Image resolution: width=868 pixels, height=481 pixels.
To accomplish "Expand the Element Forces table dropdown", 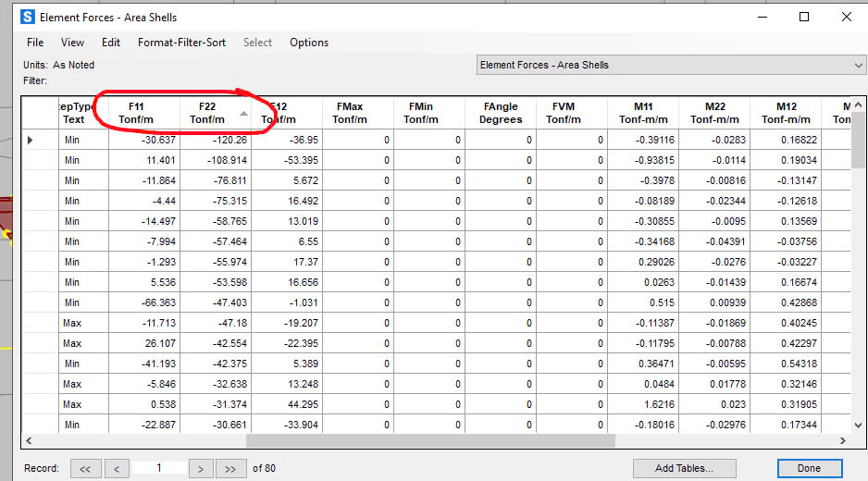I will 858,65.
